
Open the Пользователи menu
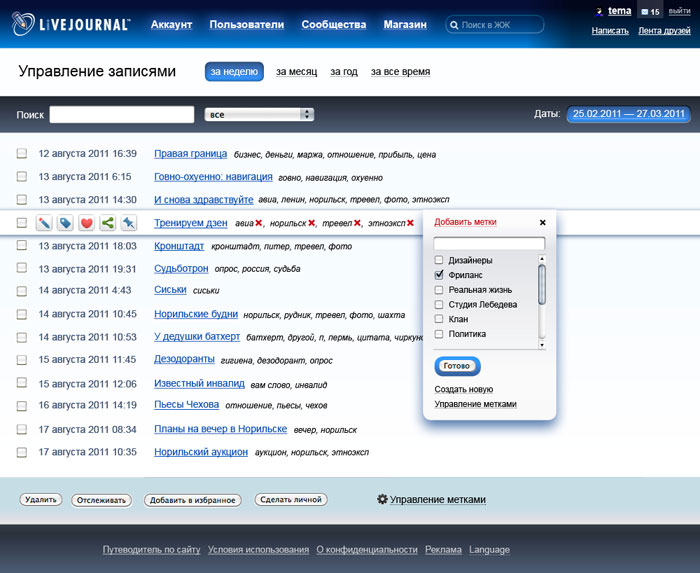click(x=247, y=25)
